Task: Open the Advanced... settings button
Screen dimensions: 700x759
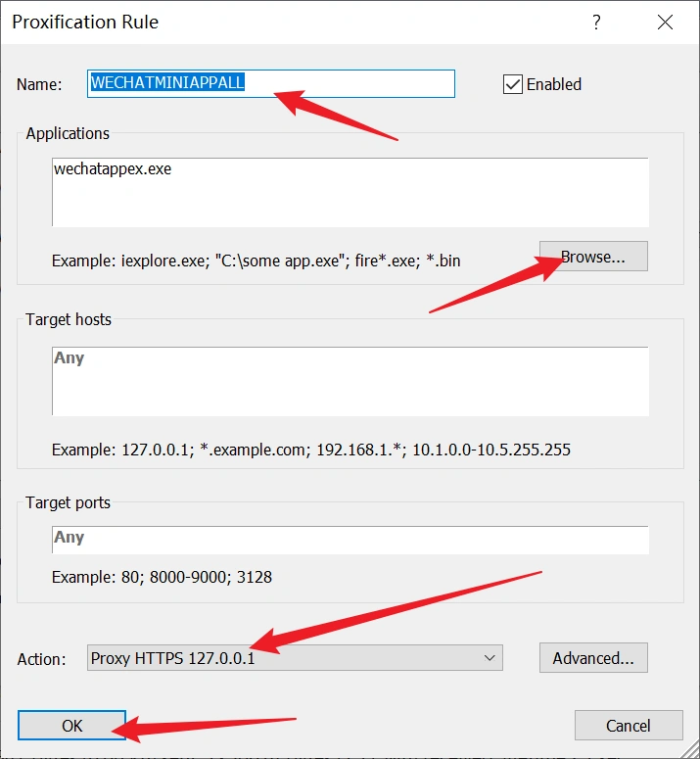Action: tap(593, 658)
